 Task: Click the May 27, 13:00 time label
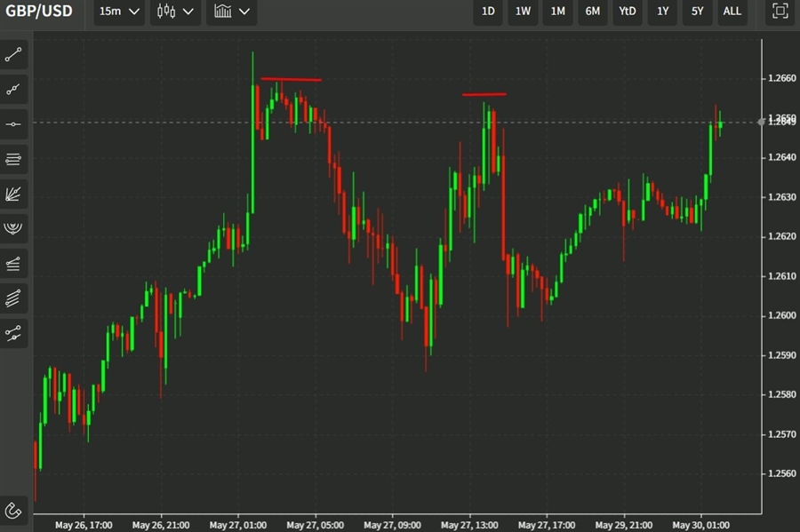[x=469, y=525]
